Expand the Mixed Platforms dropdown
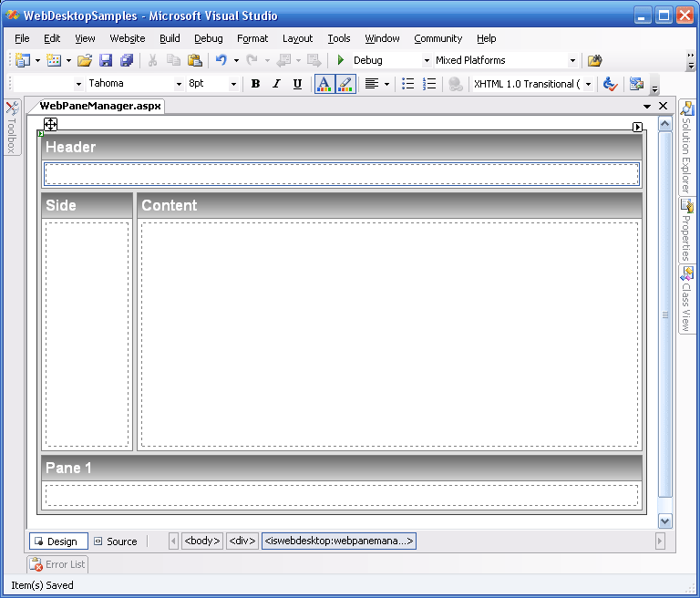Viewport: 700px width, 598px height. (x=572, y=61)
